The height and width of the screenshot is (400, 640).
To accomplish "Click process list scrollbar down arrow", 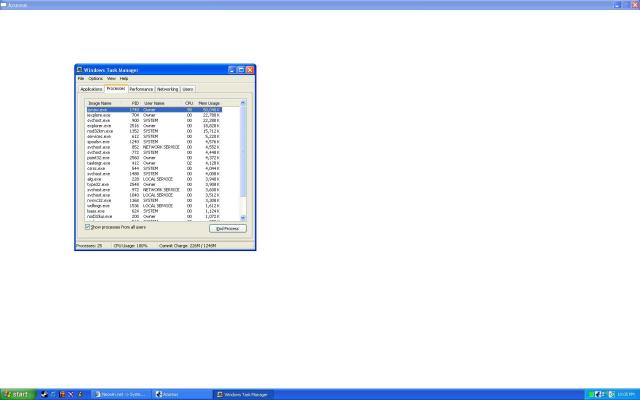I will point(243,218).
